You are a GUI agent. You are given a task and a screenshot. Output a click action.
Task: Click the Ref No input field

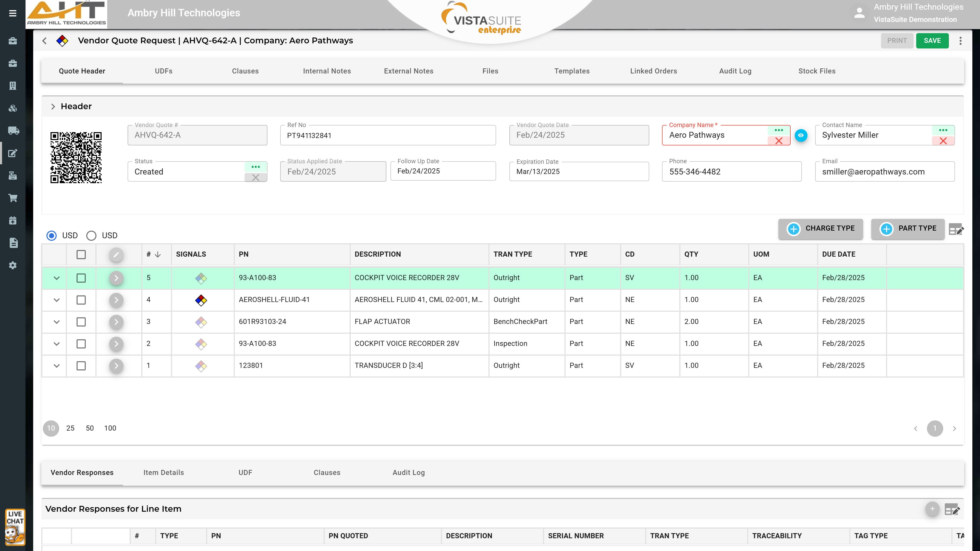coord(388,135)
